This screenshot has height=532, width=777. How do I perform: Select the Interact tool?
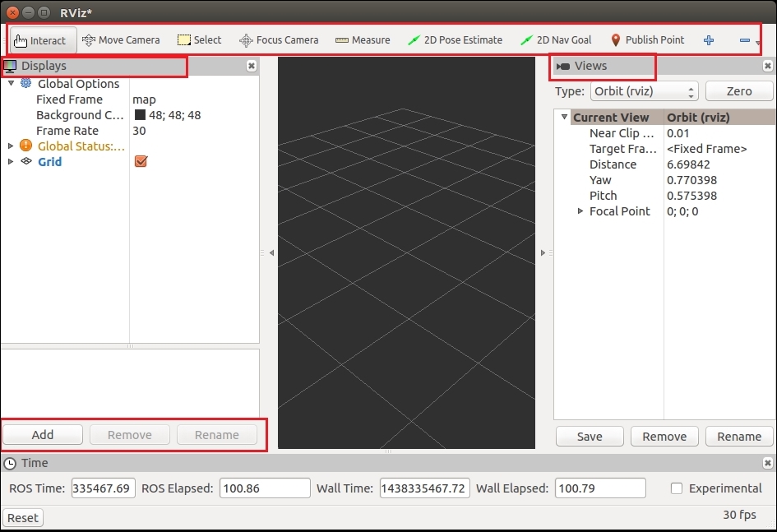pyautogui.click(x=43, y=40)
